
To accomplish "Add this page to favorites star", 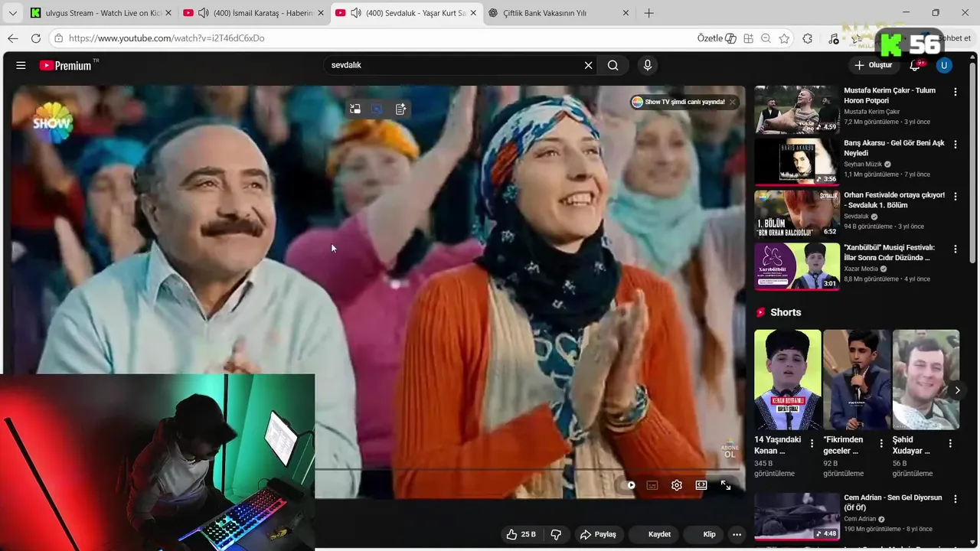I will (x=784, y=38).
